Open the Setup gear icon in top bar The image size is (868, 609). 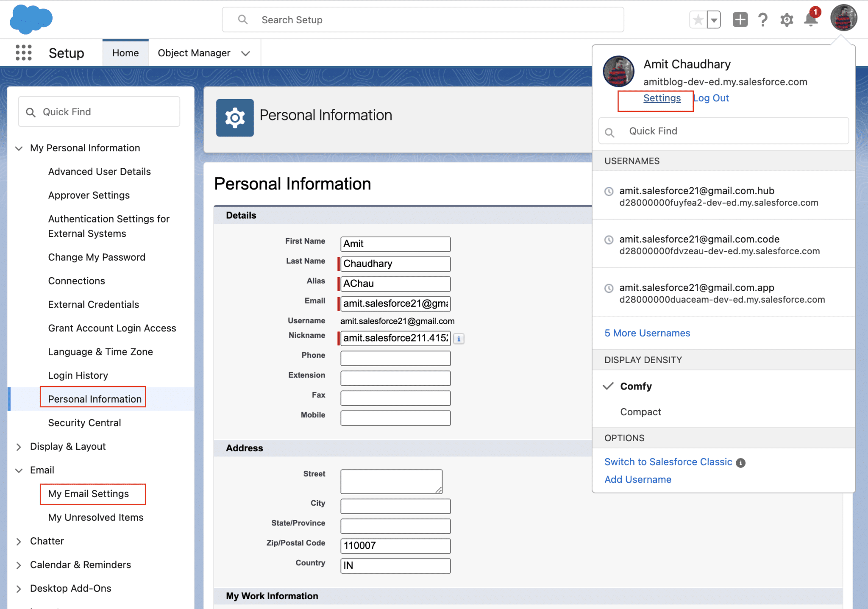pos(786,19)
